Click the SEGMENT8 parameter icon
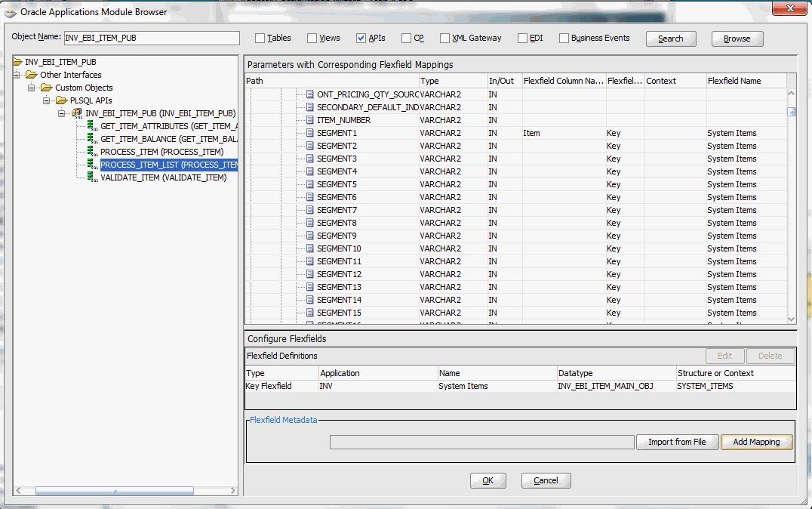 click(x=309, y=222)
